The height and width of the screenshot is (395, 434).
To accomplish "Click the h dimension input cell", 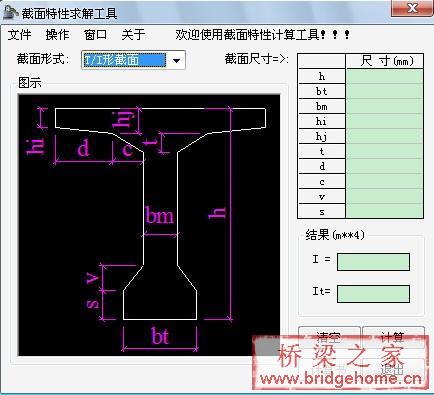I will pos(385,77).
